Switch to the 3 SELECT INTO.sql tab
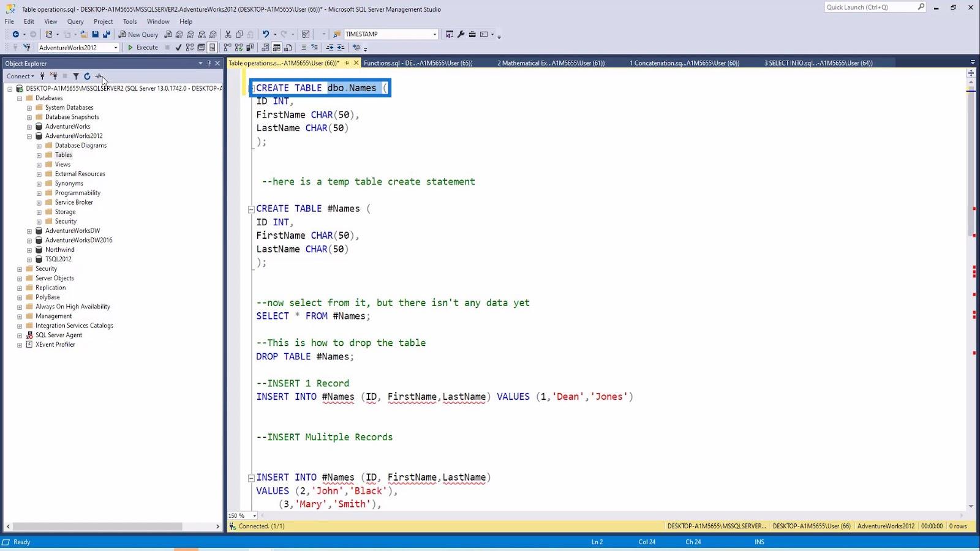Screen dimensions: 980x551 (818, 63)
